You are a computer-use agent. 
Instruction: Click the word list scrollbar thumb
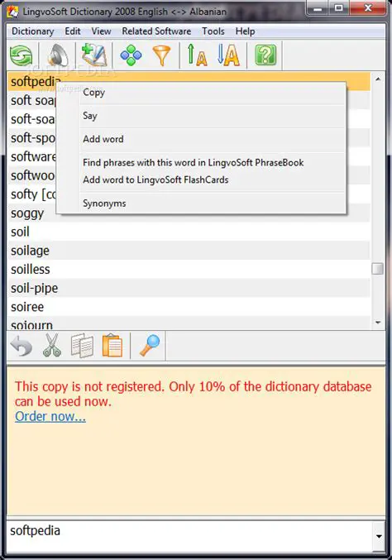point(378,269)
